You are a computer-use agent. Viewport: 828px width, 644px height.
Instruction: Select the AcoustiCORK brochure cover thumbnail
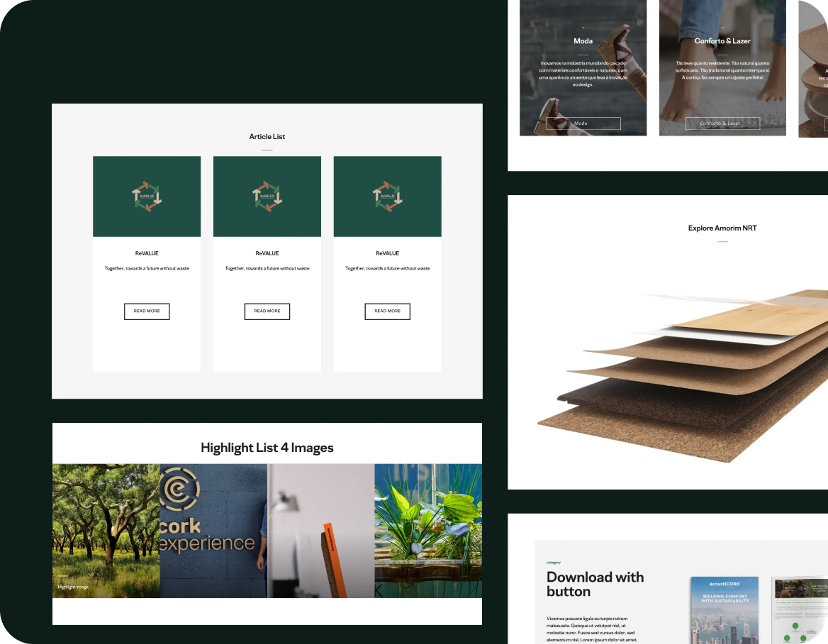(724, 611)
